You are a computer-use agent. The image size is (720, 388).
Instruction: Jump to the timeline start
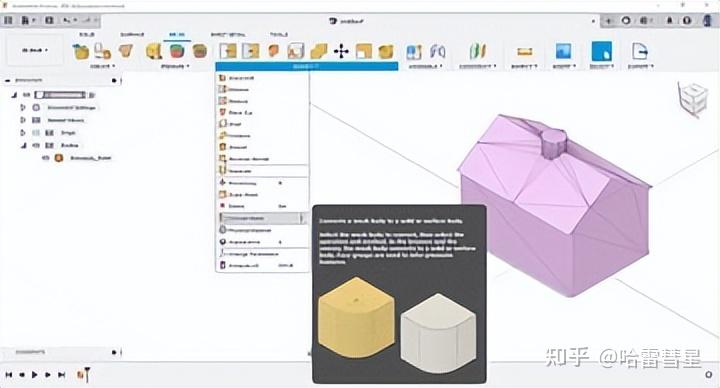(8, 375)
